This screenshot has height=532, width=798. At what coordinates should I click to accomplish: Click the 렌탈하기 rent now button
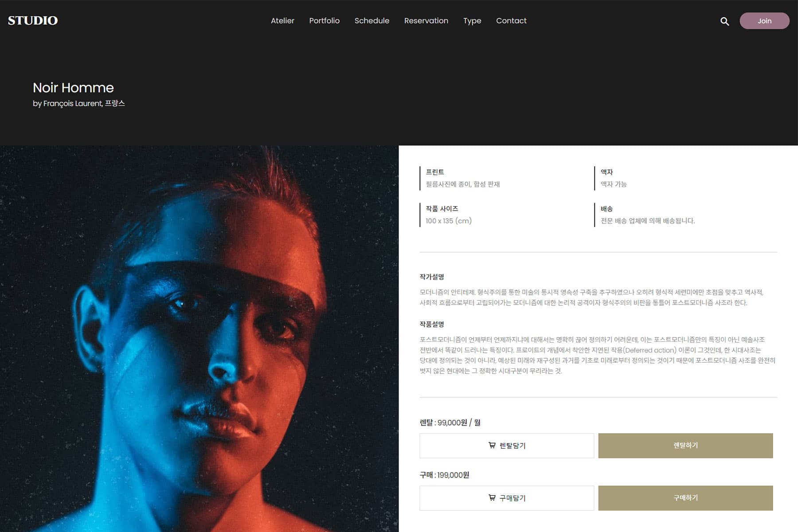pos(685,446)
